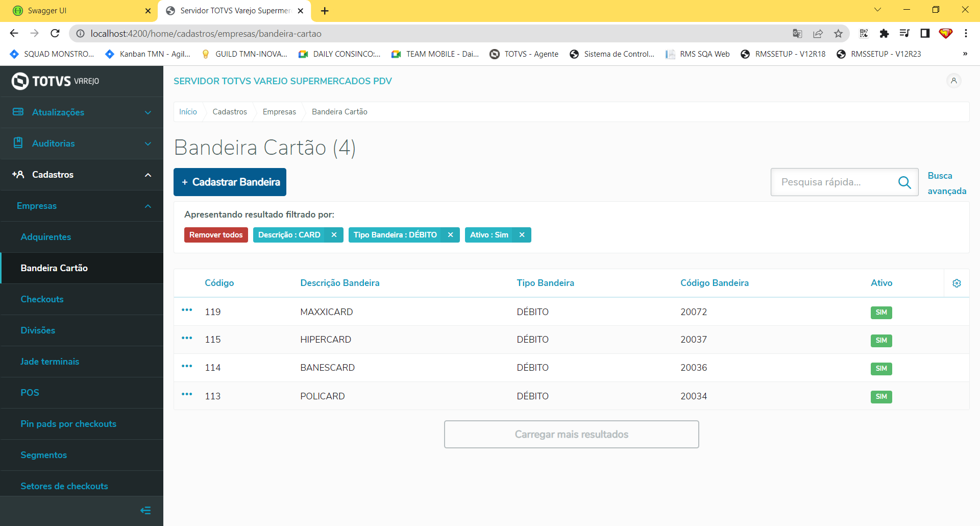Image resolution: width=980 pixels, height=526 pixels.
Task: Collapse the Cadastros menu
Action: click(82, 175)
